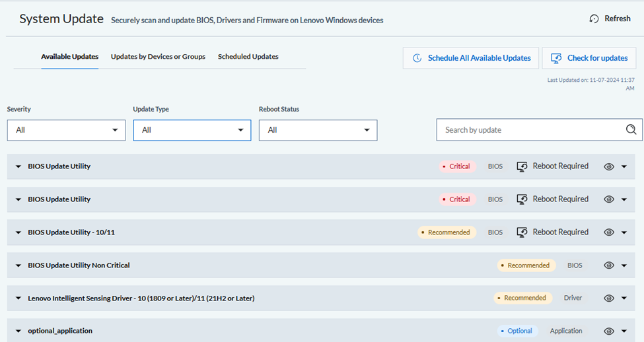Expand Lenovo Intelligent Sensing Driver left arrow

(18, 298)
